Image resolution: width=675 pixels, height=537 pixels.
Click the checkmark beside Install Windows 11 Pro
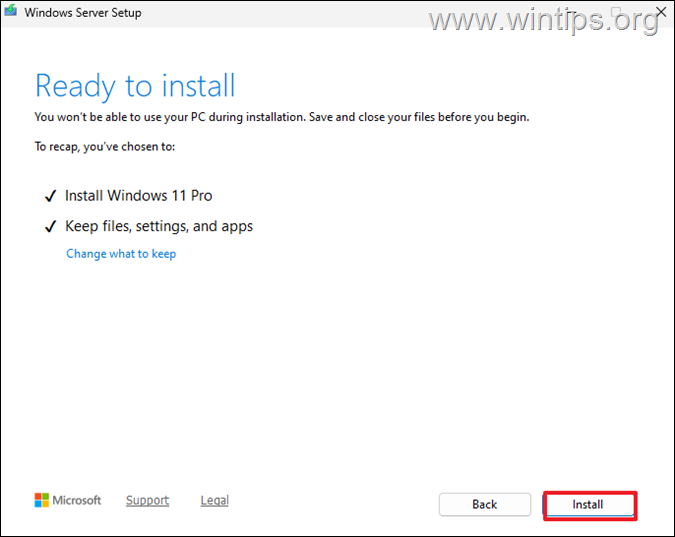click(x=50, y=196)
